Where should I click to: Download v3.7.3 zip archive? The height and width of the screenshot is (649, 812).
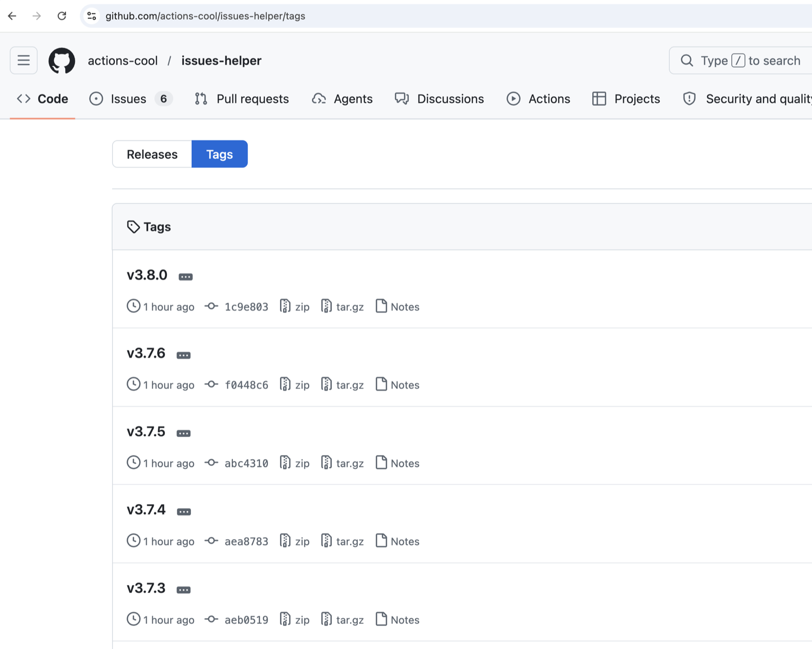point(295,620)
